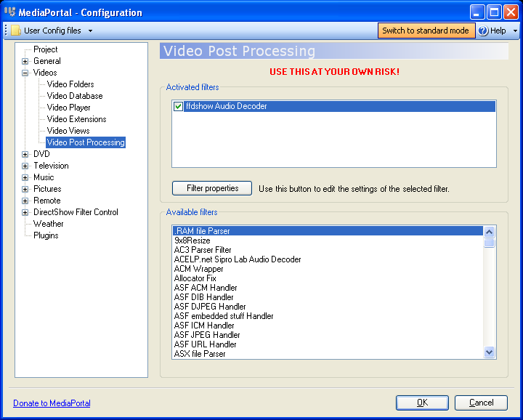Select ASF JPEG Handler filter
The height and width of the screenshot is (420, 523).
(328, 335)
